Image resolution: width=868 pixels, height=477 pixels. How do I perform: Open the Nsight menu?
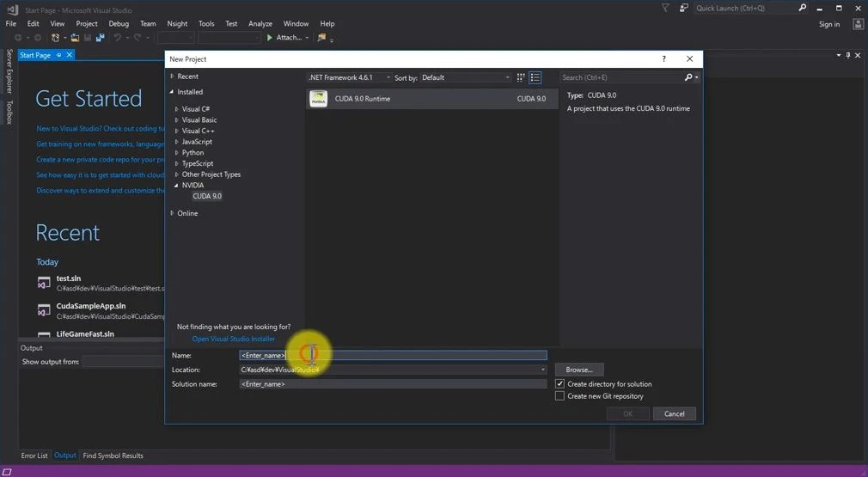(177, 23)
